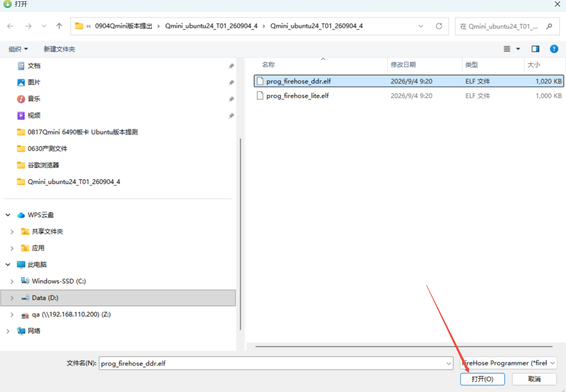Select the qa (Z:) network drive
566x392 pixels.
coord(71,314)
